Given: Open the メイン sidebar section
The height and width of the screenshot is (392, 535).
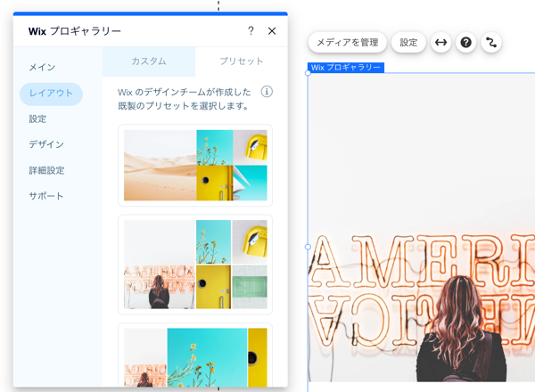Looking at the screenshot, I should pyautogui.click(x=42, y=67).
